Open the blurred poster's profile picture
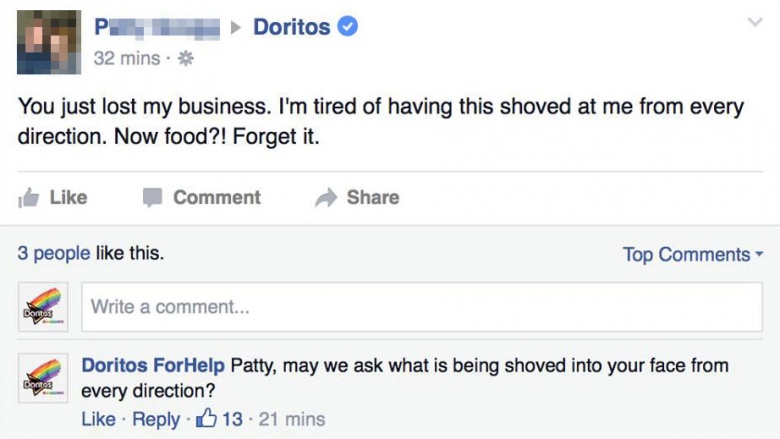The width and height of the screenshot is (780, 439). [49, 42]
